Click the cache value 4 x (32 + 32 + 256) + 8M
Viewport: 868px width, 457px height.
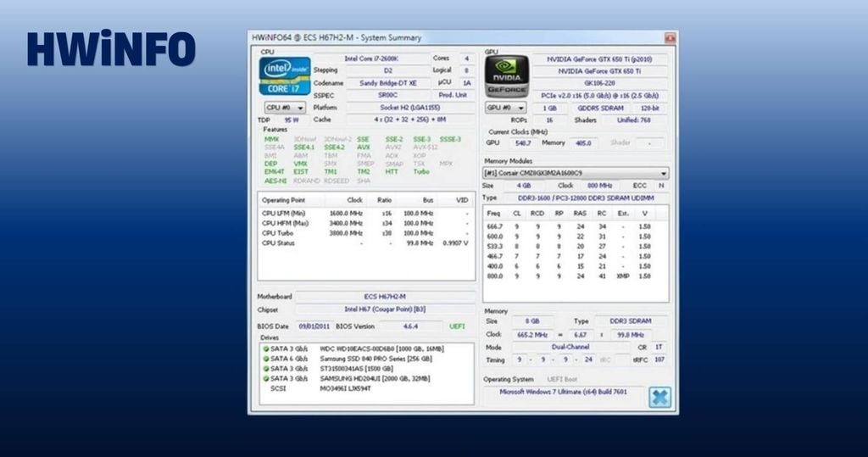pyautogui.click(x=410, y=120)
